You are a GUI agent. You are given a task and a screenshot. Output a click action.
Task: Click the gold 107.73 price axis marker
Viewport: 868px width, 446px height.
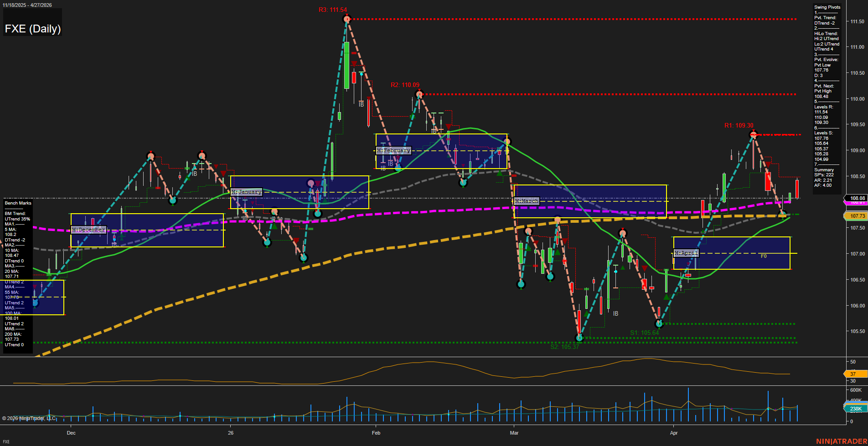(857, 216)
